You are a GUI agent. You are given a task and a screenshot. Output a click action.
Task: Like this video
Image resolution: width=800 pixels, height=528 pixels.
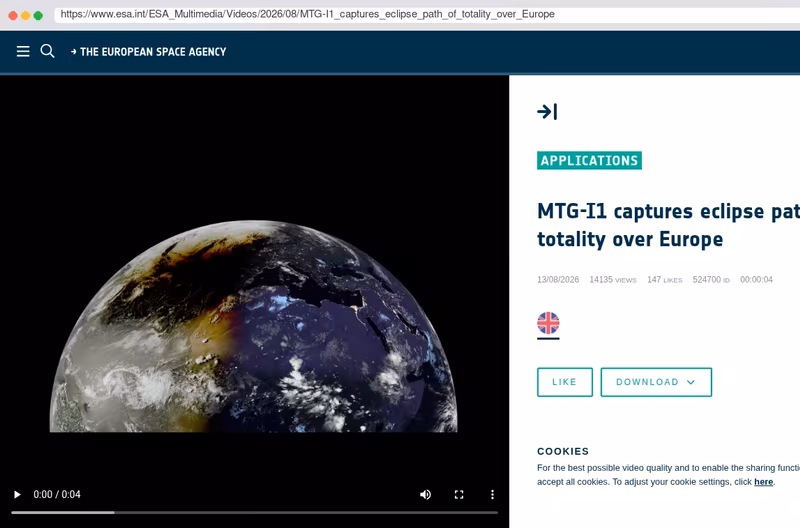click(x=565, y=382)
